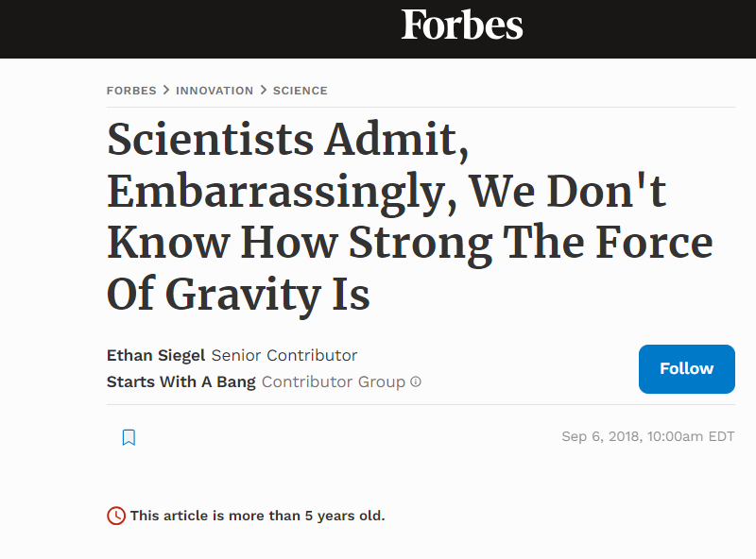Click the Senior Contributor label
Screen dimensions: 756x559
[284, 356]
